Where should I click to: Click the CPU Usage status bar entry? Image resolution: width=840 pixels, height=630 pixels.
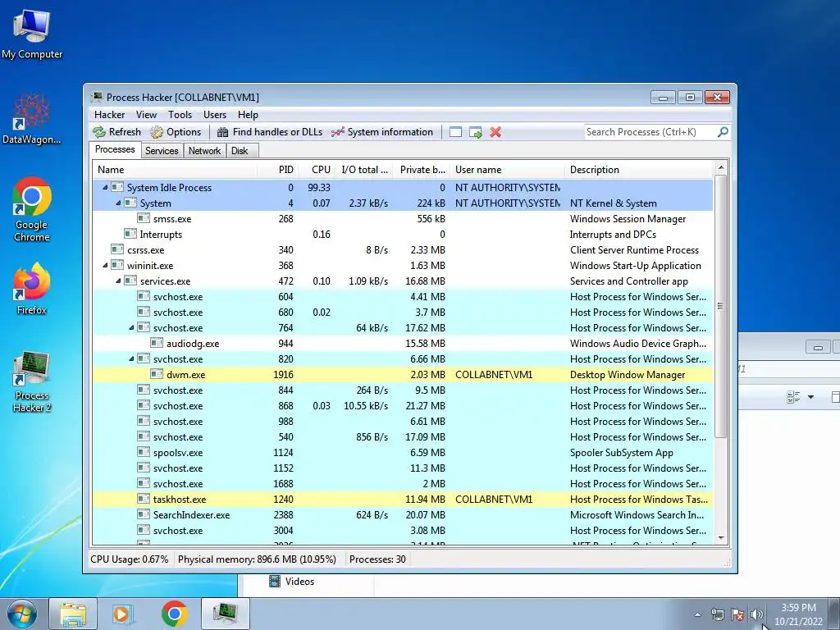point(129,559)
